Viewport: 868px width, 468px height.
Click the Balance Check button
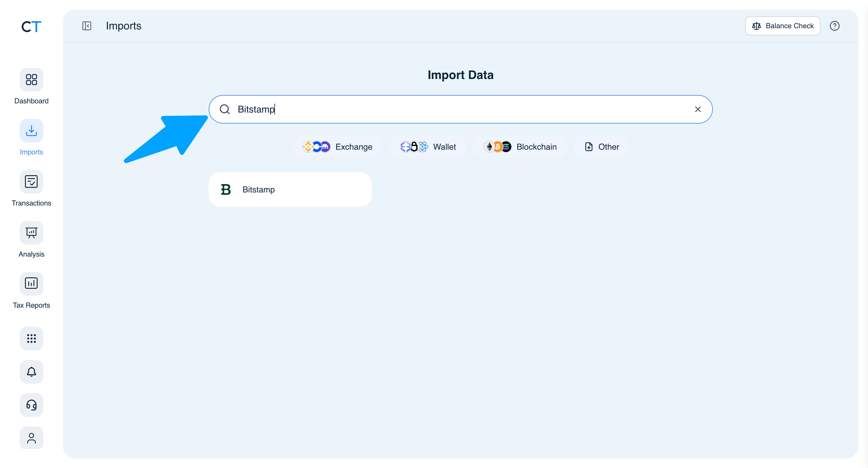[x=782, y=26]
